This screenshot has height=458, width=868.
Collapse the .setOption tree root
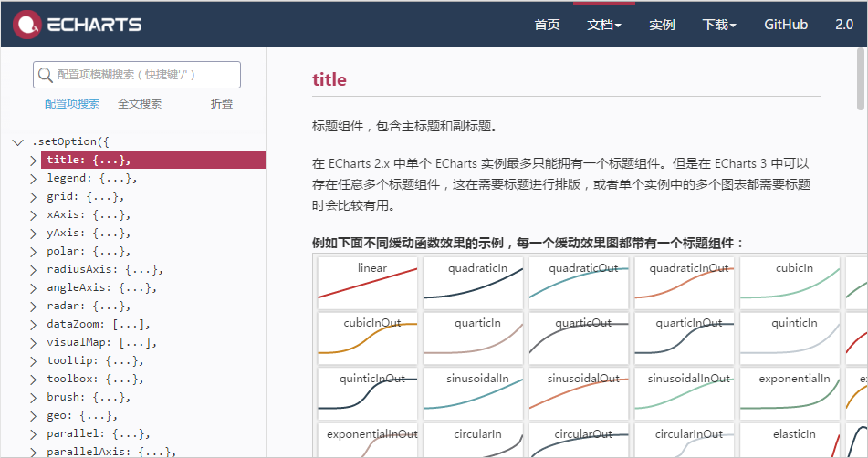coord(17,142)
